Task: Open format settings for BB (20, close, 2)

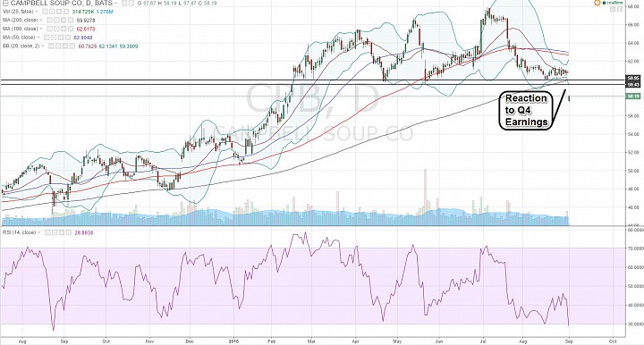Action: [58, 46]
